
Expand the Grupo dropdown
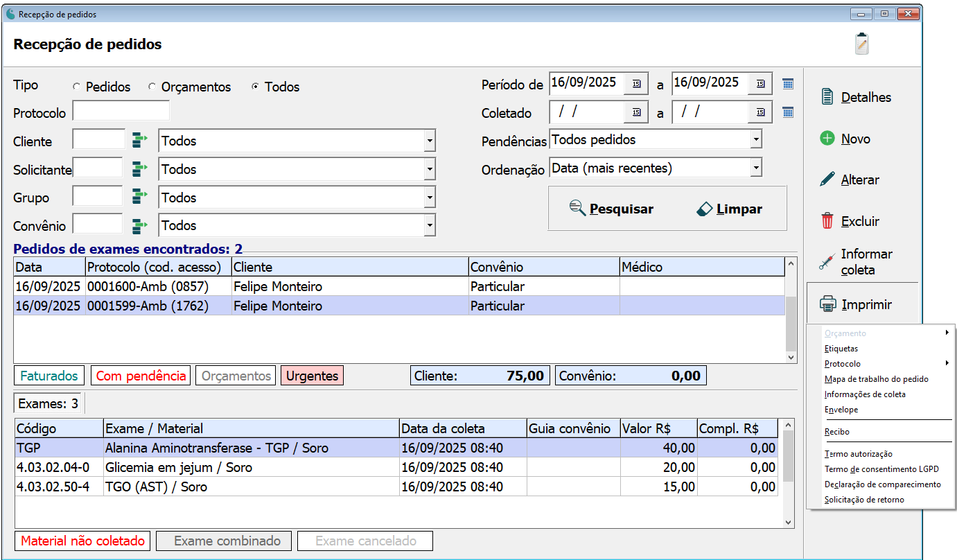point(430,198)
